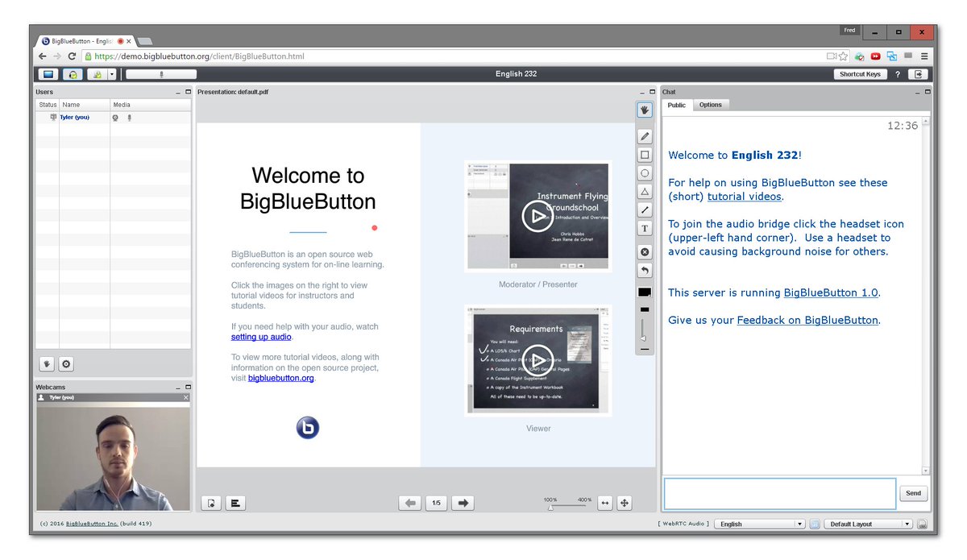Undo the last whiteboard annotation
This screenshot has width=967, height=560.
pyautogui.click(x=645, y=271)
